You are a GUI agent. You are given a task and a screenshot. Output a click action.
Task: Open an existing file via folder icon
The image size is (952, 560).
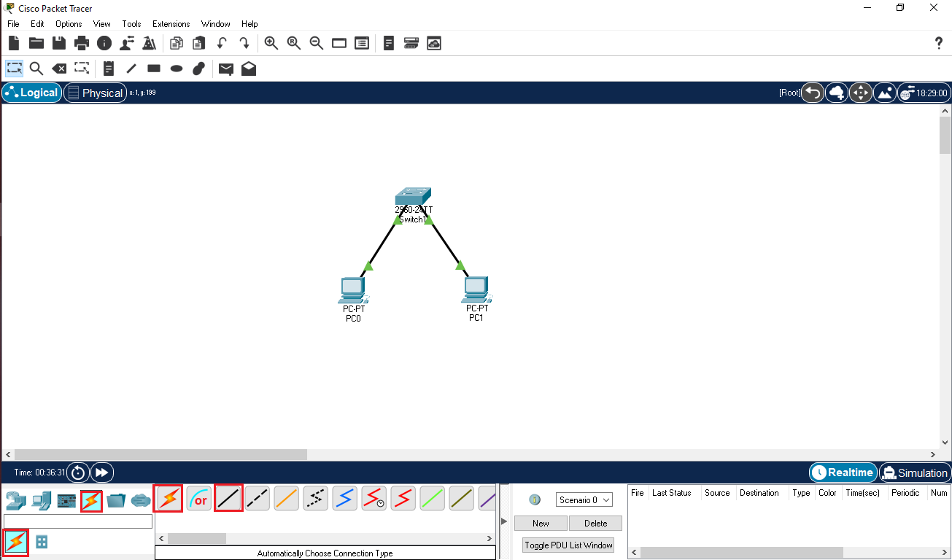[x=36, y=43]
